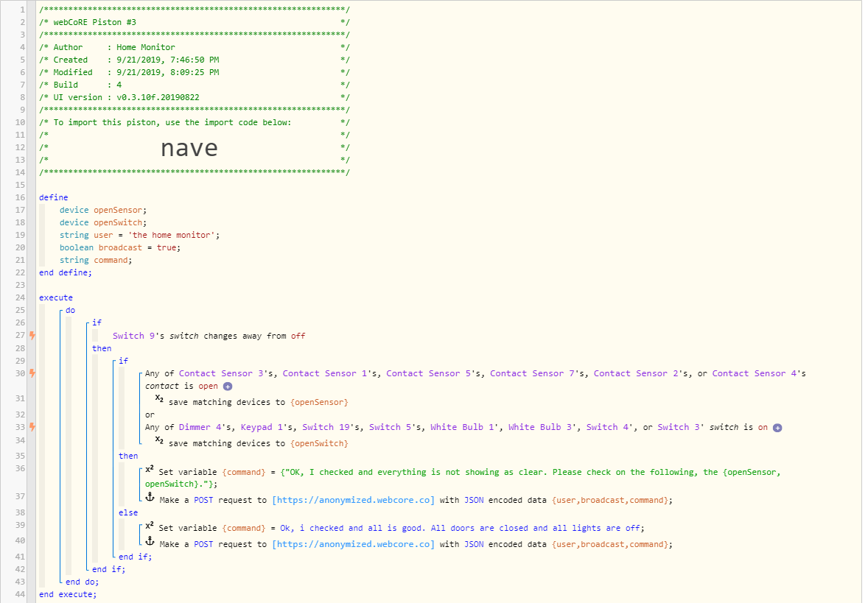Open the webcore.co URL link on line 37
The width and height of the screenshot is (868, 603).
(x=353, y=500)
